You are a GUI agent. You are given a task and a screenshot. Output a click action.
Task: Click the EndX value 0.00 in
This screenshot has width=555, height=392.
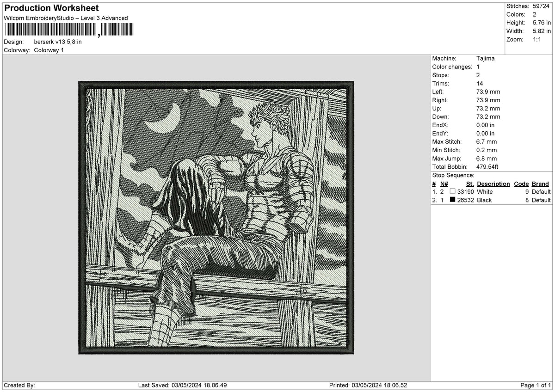click(485, 125)
